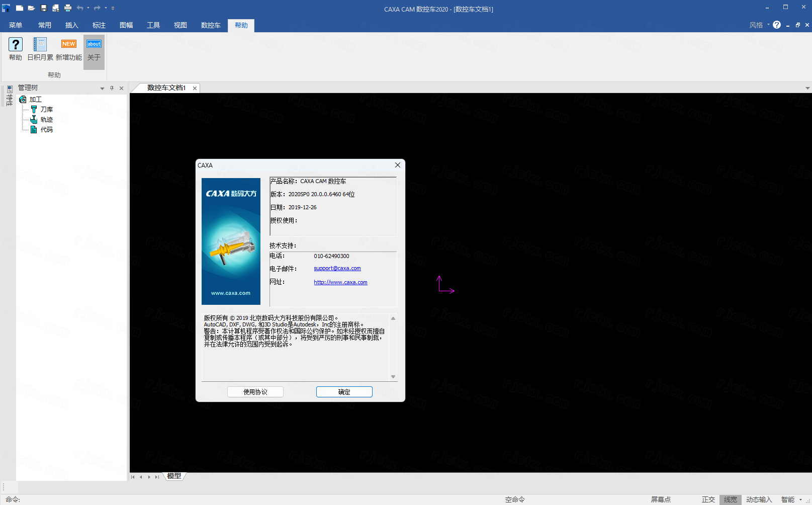Toggle the 管理树 panel pin icon
The width and height of the screenshot is (812, 505).
point(112,88)
